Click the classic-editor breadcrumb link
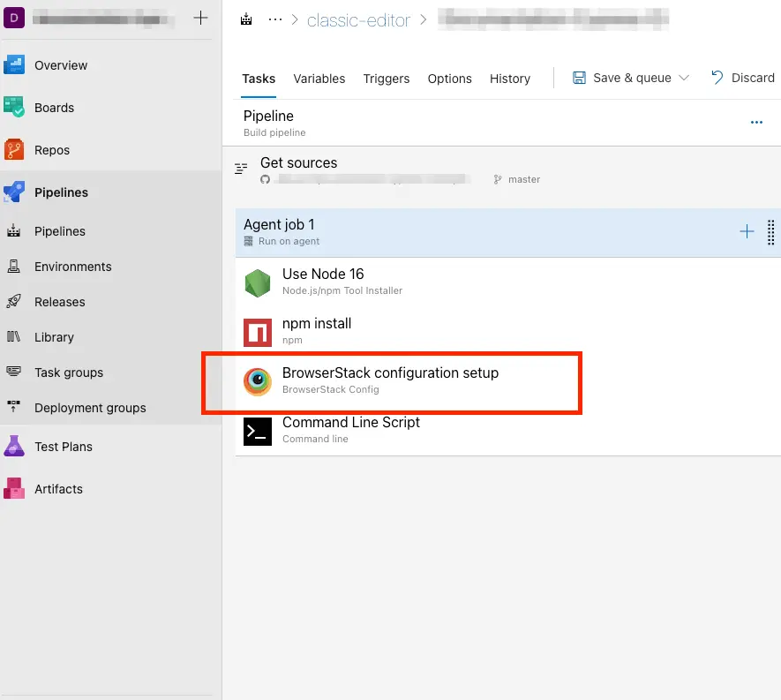The height and width of the screenshot is (700, 781). click(x=358, y=20)
